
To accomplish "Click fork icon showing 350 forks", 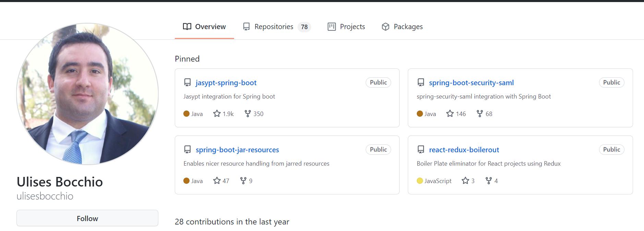I will [x=247, y=114].
